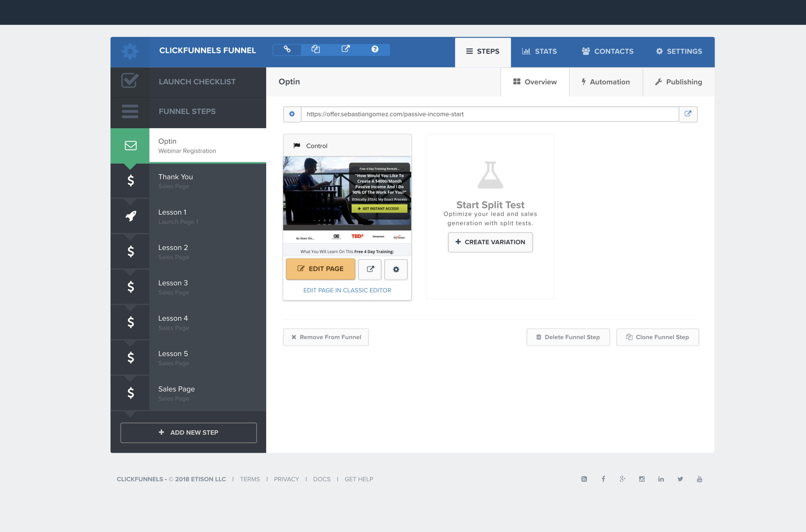This screenshot has height=532, width=806.
Task: Open Twitter icon in footer
Action: click(680, 479)
